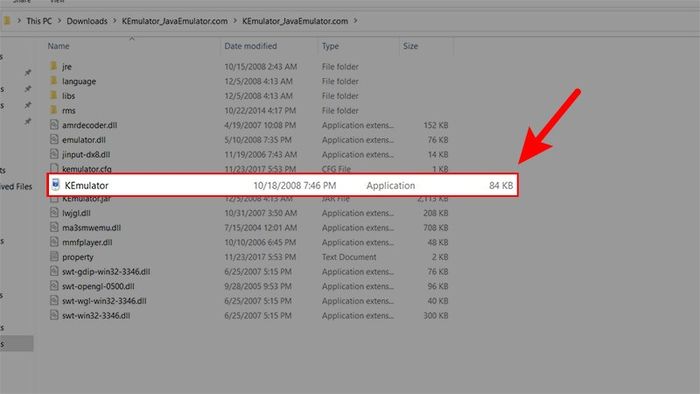Screen dimensions: 700x394
Task: Open the jre folder icon
Action: (54, 66)
